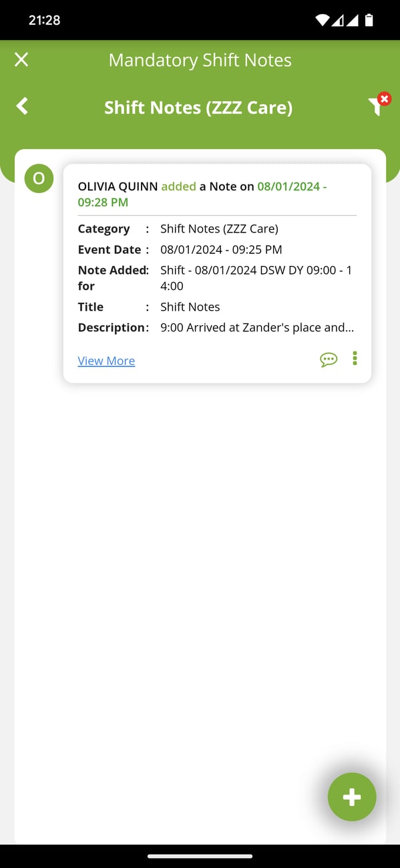Close Mandatory Shift Notes with the X icon
400x868 pixels.
pos(21,59)
